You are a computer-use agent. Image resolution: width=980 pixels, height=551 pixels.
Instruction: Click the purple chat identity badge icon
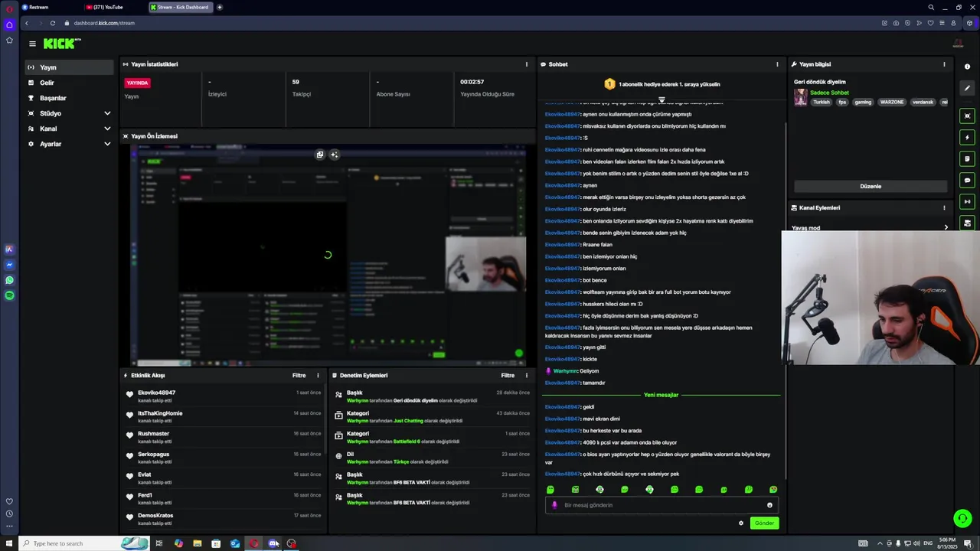click(554, 505)
